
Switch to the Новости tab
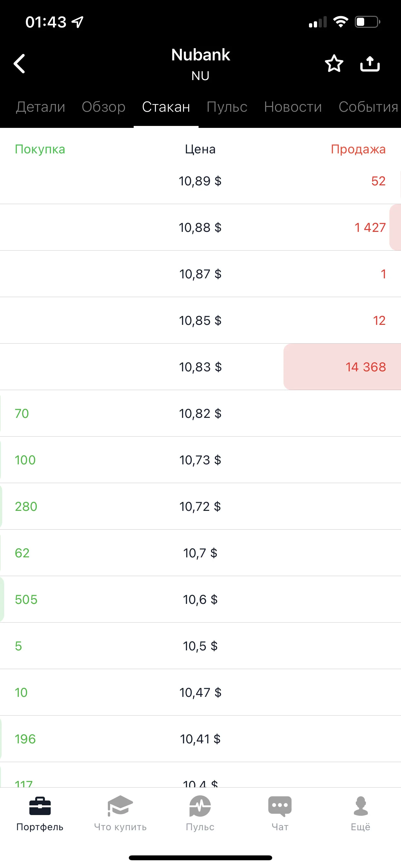(293, 107)
